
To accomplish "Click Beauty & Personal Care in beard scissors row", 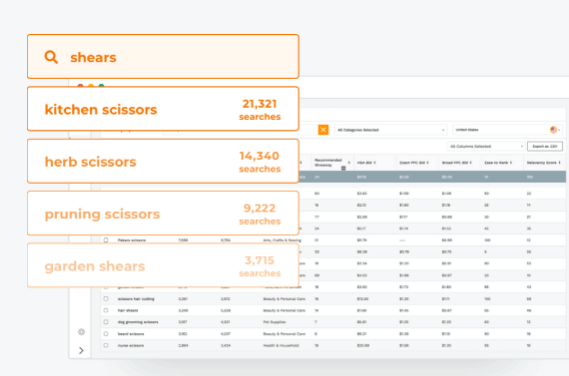I will pyautogui.click(x=284, y=334).
